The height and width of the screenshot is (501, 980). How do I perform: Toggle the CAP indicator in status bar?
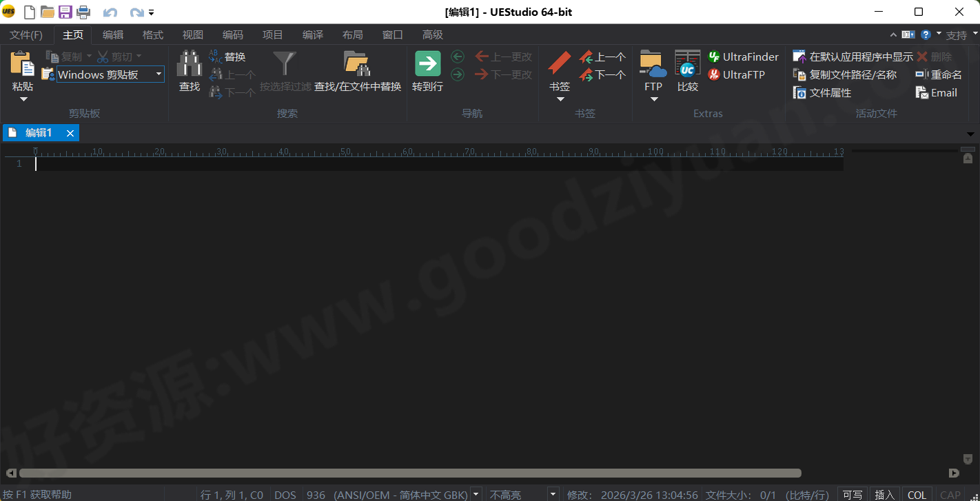(950, 494)
